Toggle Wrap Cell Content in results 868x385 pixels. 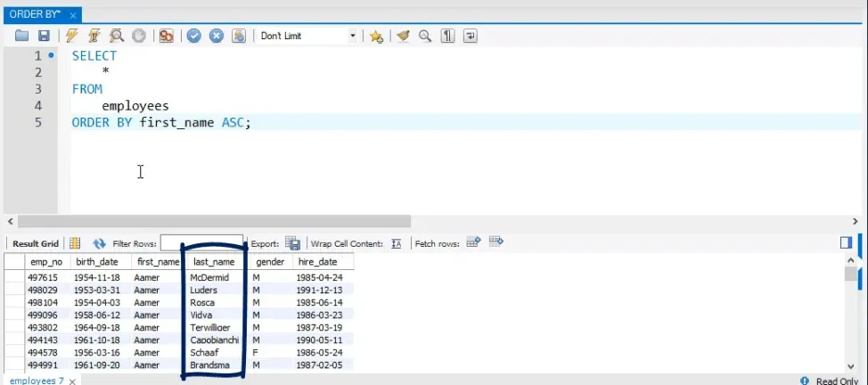[x=397, y=243]
